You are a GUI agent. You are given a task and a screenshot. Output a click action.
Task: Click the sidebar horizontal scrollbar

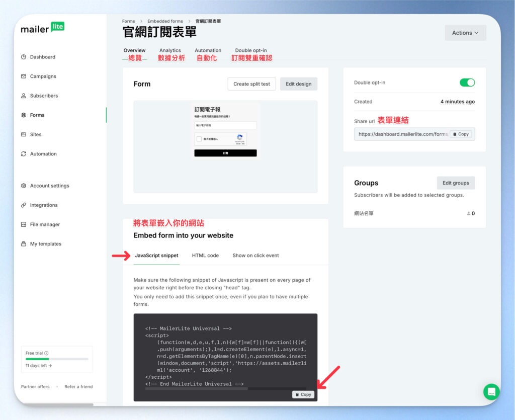click(58, 404)
